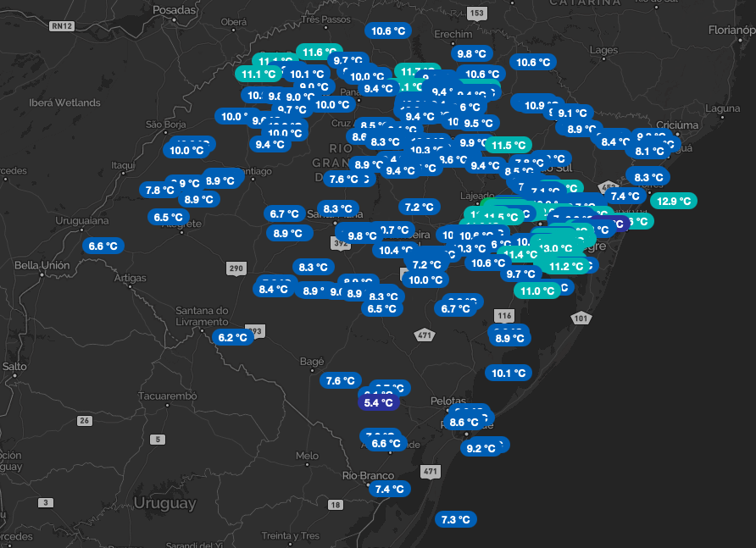756x548 pixels.
Task: Click the Bagé city label
Action: point(312,362)
